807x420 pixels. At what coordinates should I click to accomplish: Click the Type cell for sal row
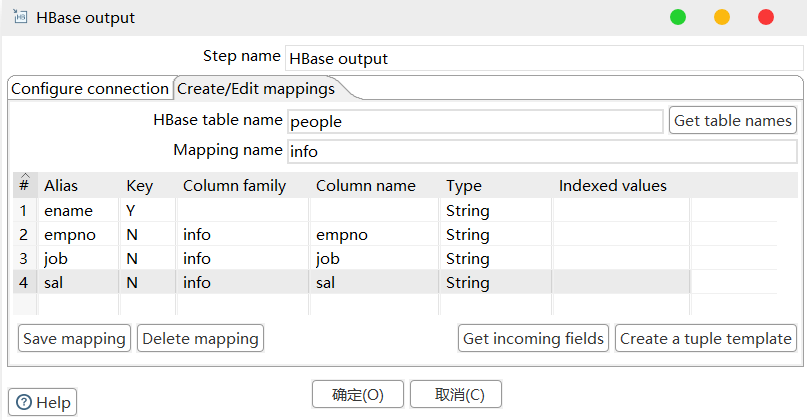click(494, 283)
